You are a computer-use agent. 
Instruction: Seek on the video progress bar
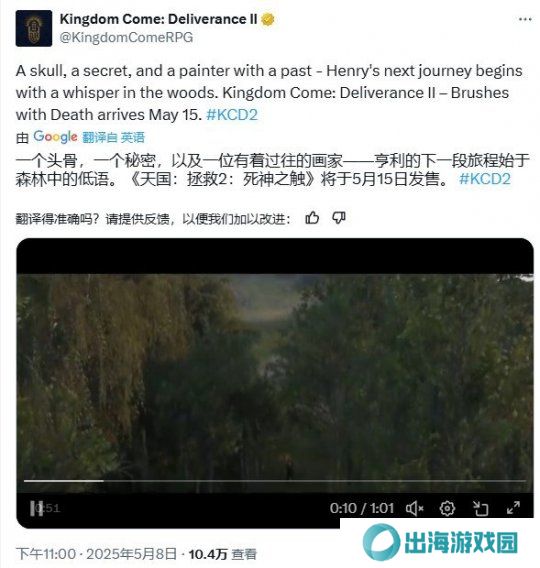pos(275,481)
